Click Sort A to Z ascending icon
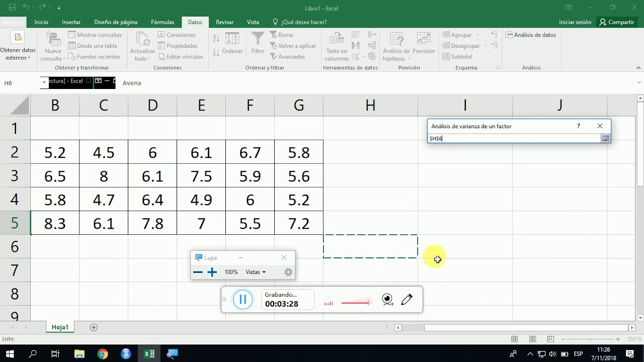 click(x=216, y=39)
